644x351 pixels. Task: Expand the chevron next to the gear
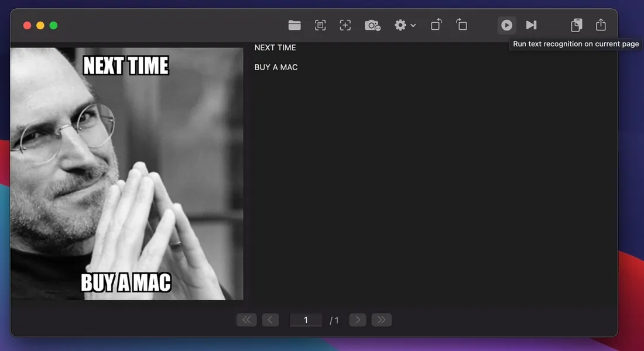pos(413,26)
